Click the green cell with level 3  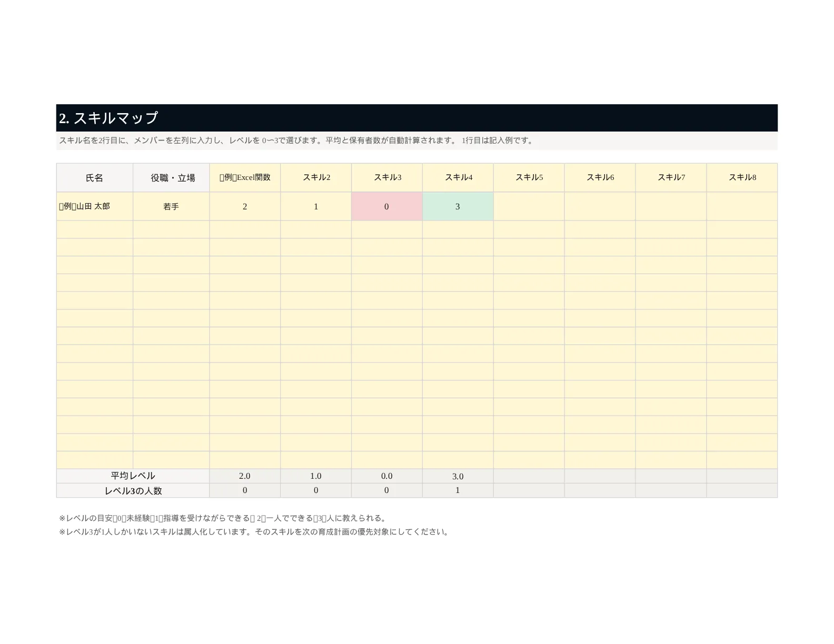(x=458, y=206)
